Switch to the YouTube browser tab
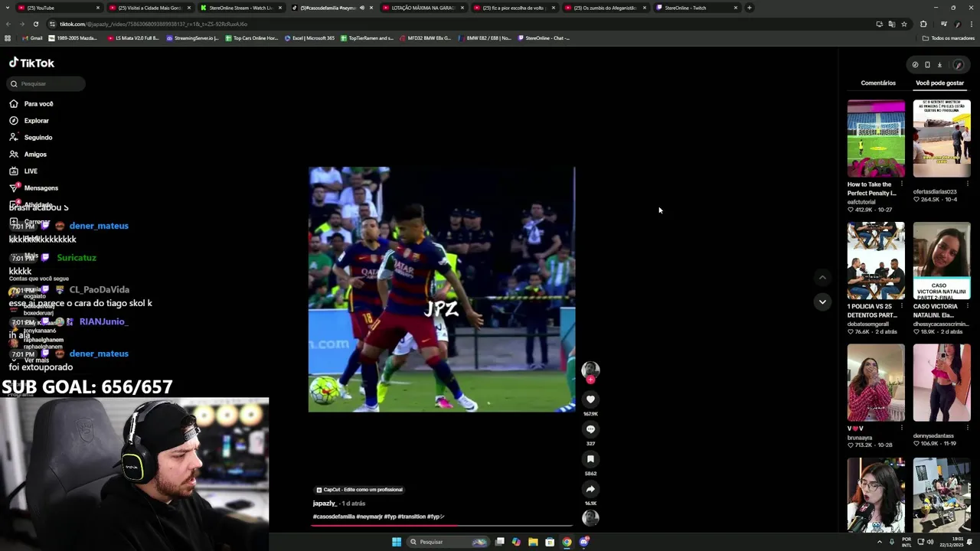 point(60,8)
